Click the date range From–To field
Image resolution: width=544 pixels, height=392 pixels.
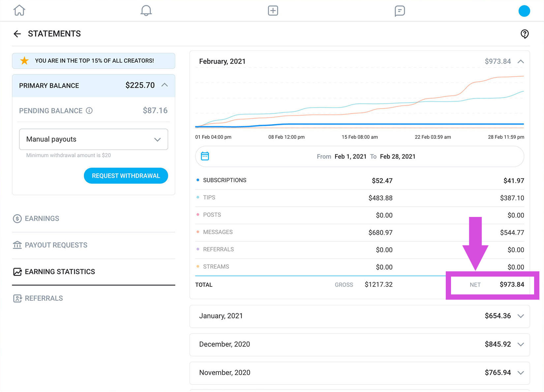[x=366, y=157]
